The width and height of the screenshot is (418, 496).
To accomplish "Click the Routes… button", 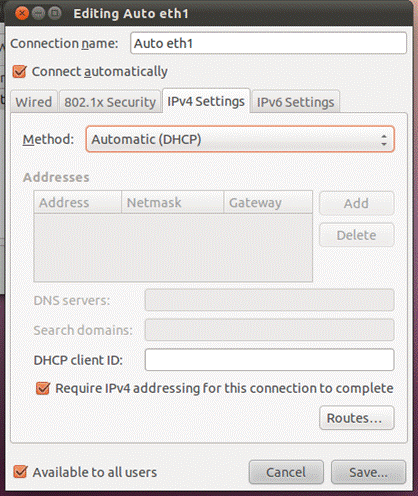I will [x=357, y=418].
